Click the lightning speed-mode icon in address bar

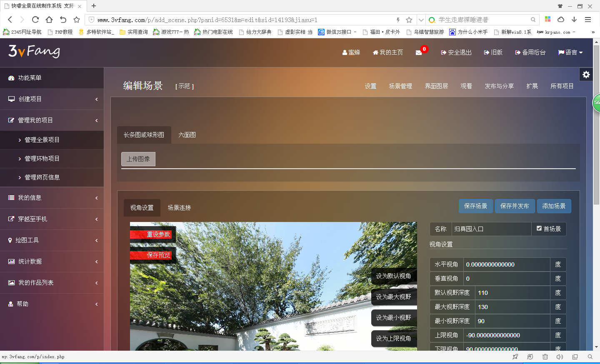pos(398,20)
